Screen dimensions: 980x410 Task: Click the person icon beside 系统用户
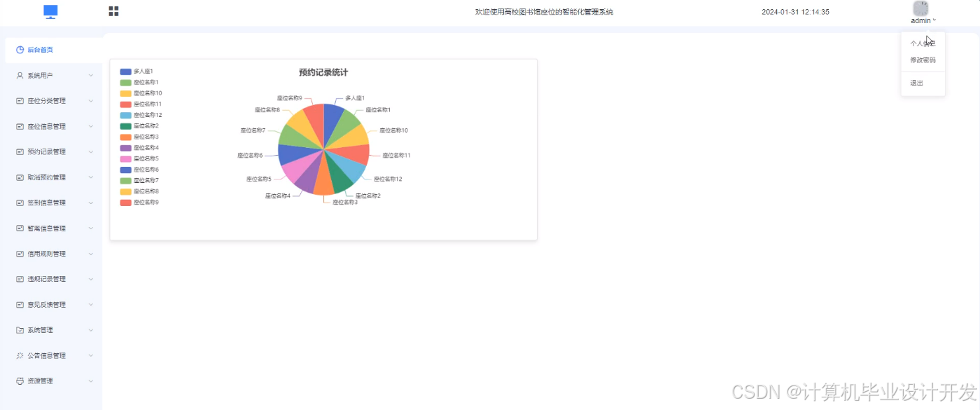point(20,75)
